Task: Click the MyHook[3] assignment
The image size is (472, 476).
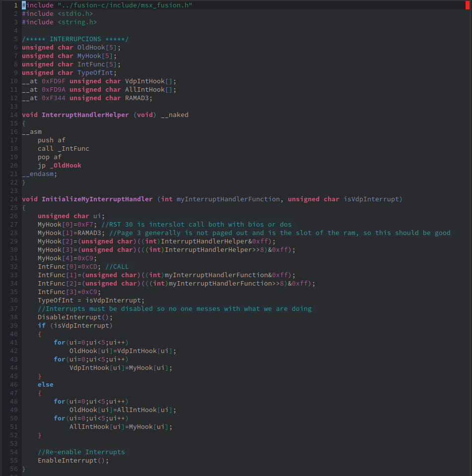Action: [167, 250]
